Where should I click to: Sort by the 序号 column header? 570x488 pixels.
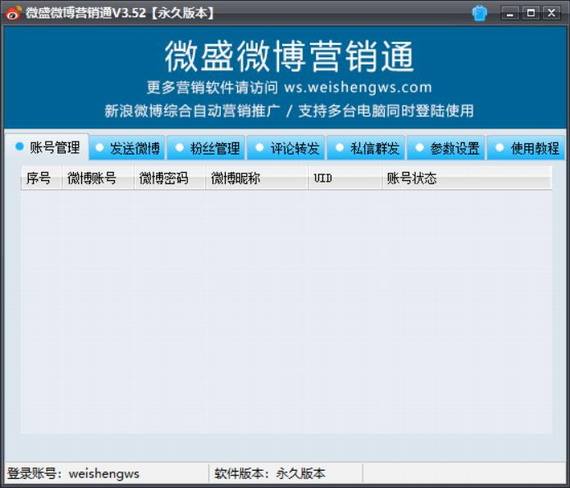coord(41,178)
